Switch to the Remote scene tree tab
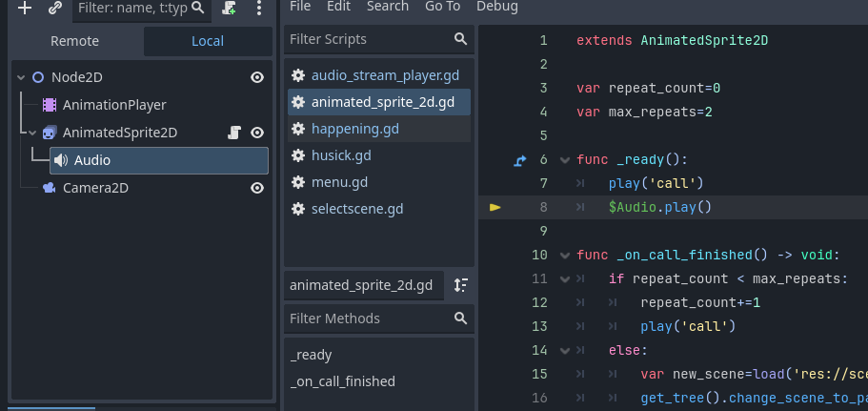Image resolution: width=868 pixels, height=411 pixels. pyautogui.click(x=74, y=41)
